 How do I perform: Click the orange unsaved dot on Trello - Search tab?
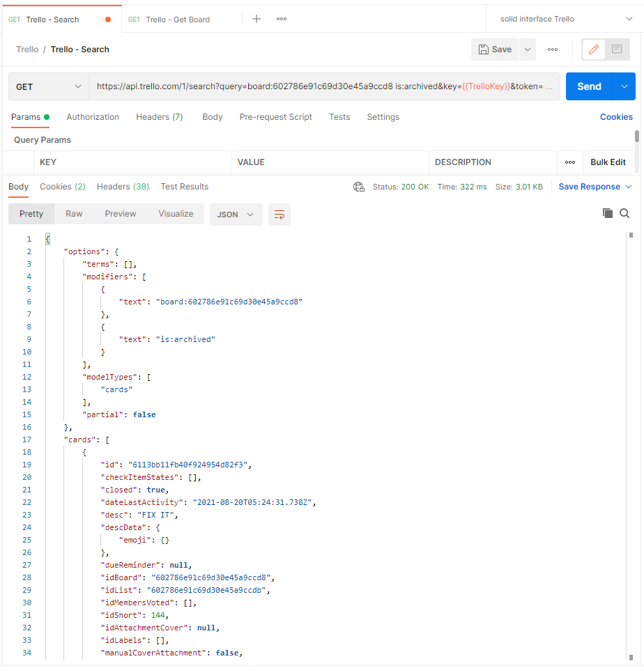pos(108,20)
